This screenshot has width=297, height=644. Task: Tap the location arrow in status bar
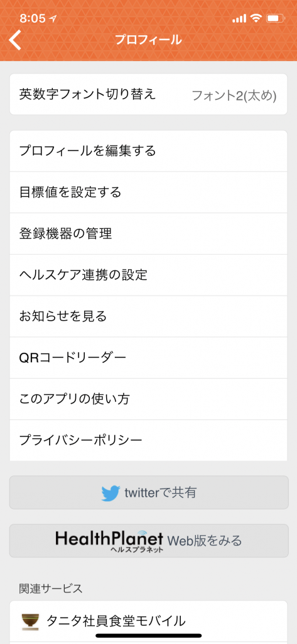click(53, 18)
